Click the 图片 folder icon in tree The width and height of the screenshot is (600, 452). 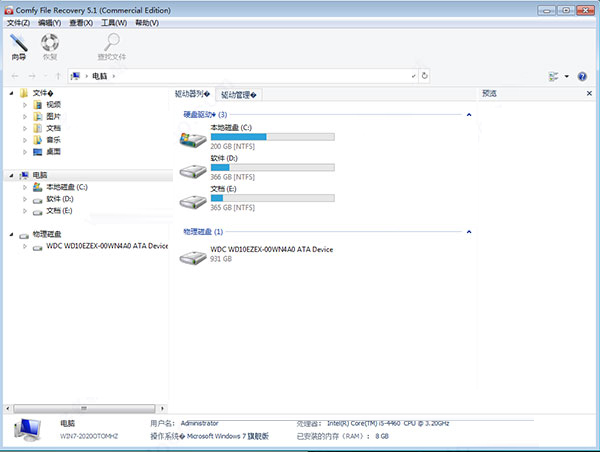(x=38, y=116)
